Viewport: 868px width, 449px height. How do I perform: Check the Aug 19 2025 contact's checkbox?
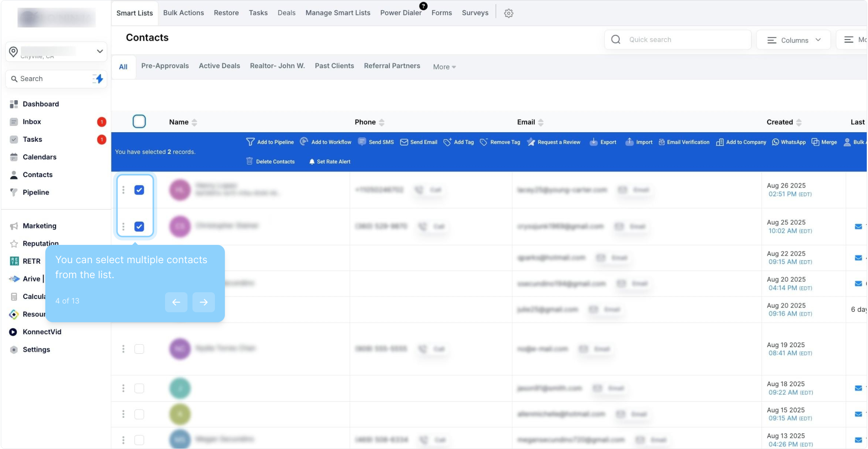coord(139,349)
